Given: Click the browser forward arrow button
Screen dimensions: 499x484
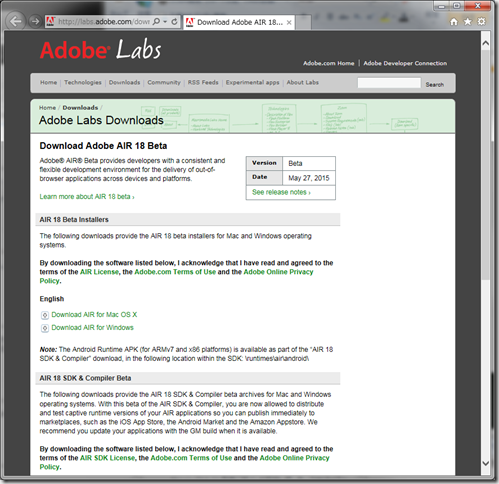Looking at the screenshot, I should pyautogui.click(x=35, y=22).
